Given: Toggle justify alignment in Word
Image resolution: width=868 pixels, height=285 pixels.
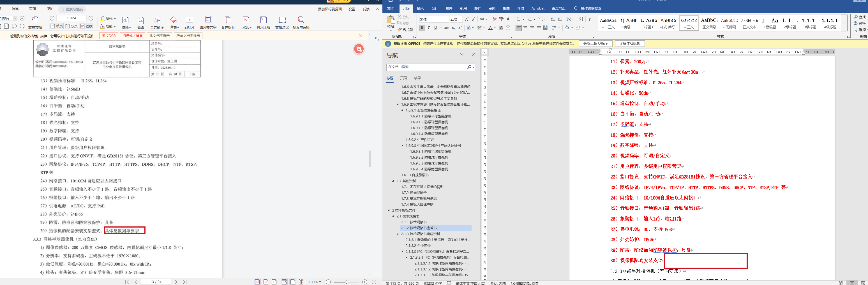Looking at the screenshot, I should tap(539, 28).
